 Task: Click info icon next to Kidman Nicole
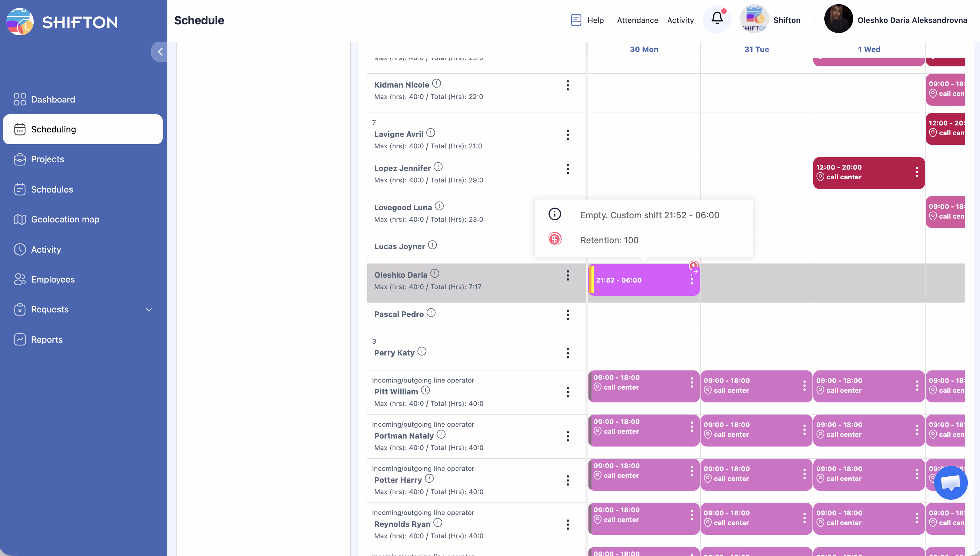(437, 83)
